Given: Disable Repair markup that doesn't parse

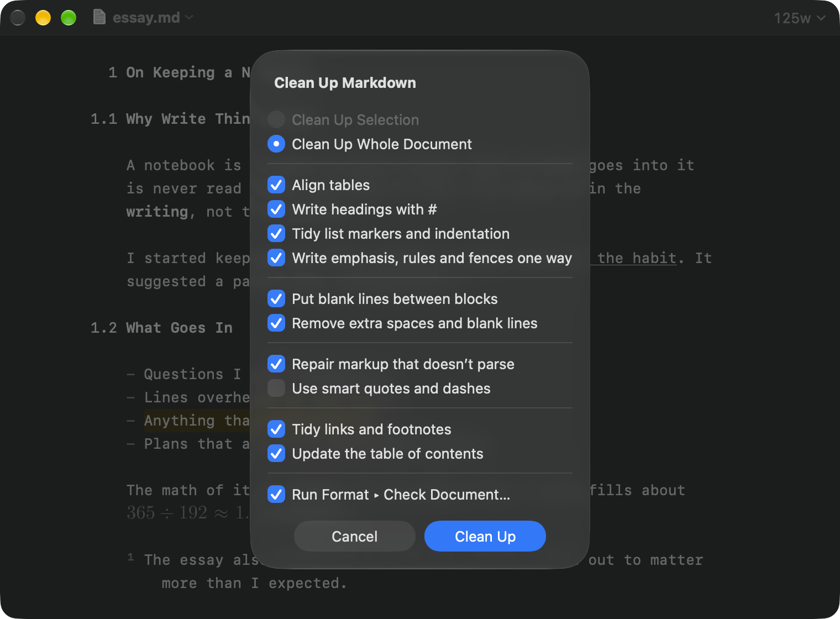Looking at the screenshot, I should coord(276,364).
